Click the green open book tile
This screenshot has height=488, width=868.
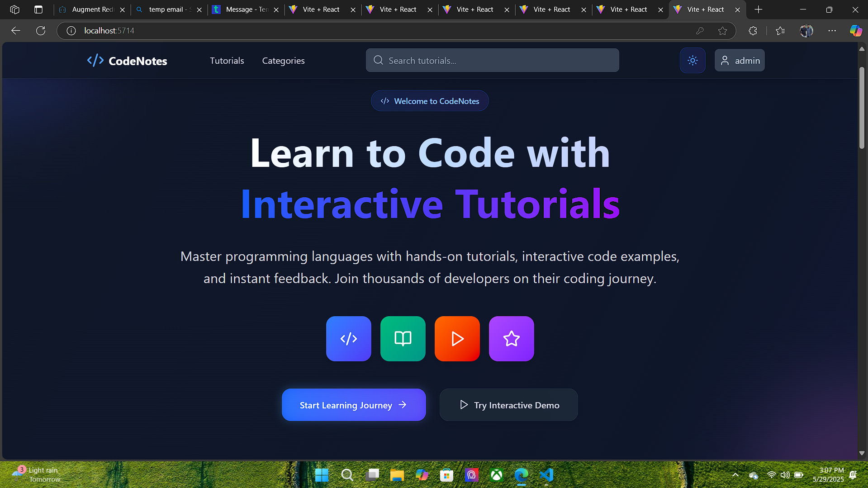(x=403, y=338)
